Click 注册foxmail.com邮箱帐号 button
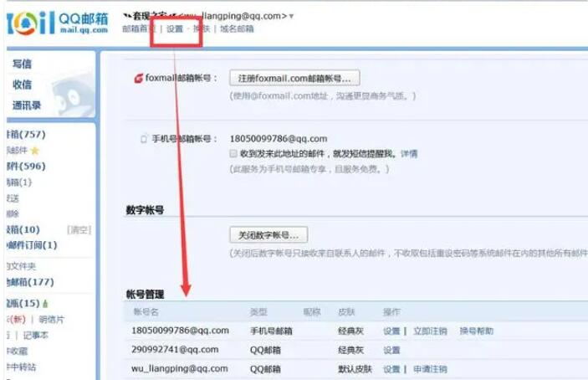Viewport: 588px width, 380px height. (x=294, y=78)
